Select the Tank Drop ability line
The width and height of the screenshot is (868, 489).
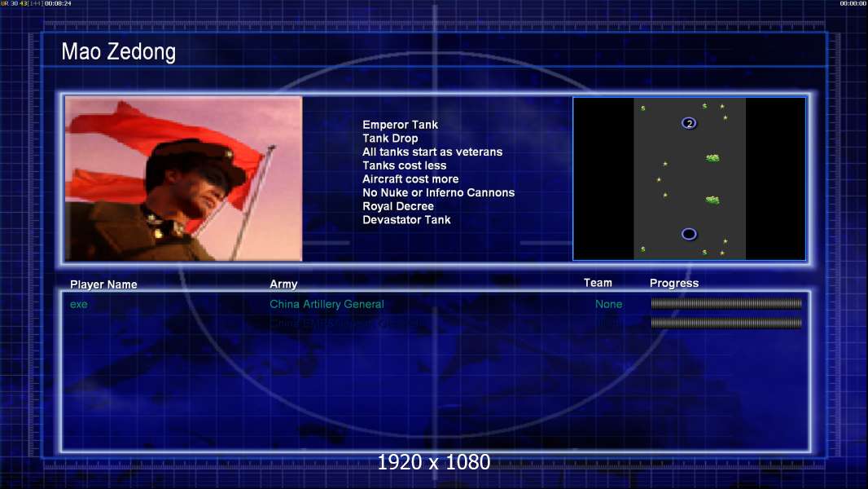pyautogui.click(x=390, y=139)
